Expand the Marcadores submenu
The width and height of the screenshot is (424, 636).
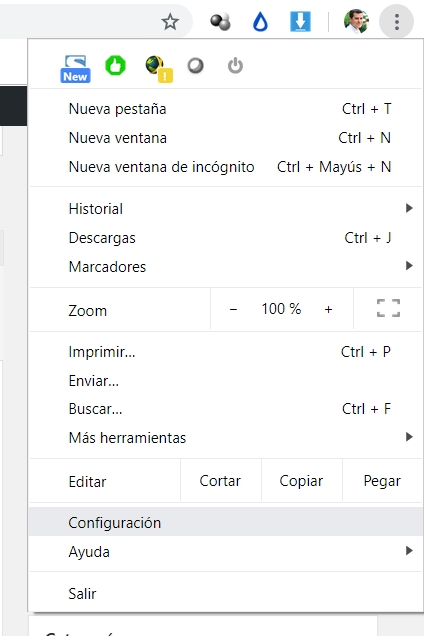click(x=226, y=266)
